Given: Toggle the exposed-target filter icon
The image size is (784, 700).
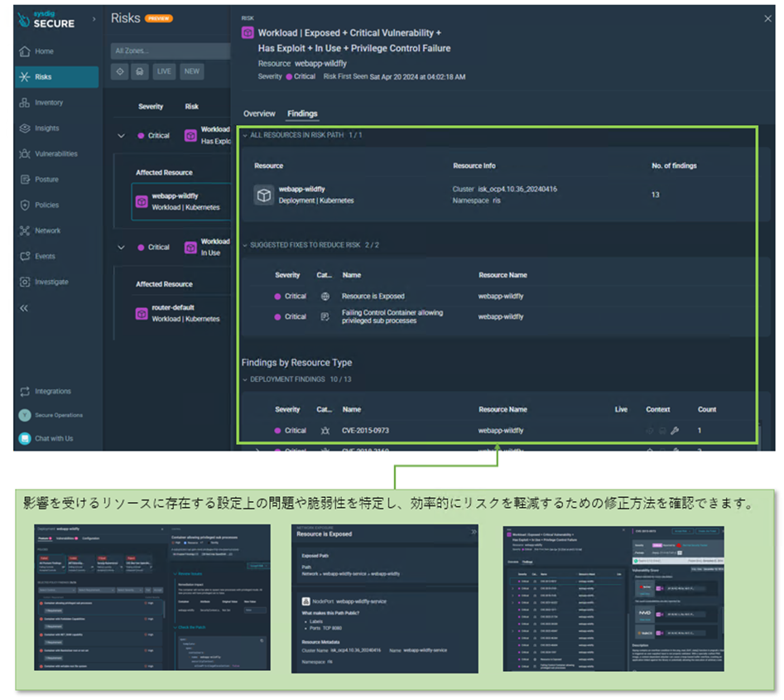Looking at the screenshot, I should pos(120,72).
